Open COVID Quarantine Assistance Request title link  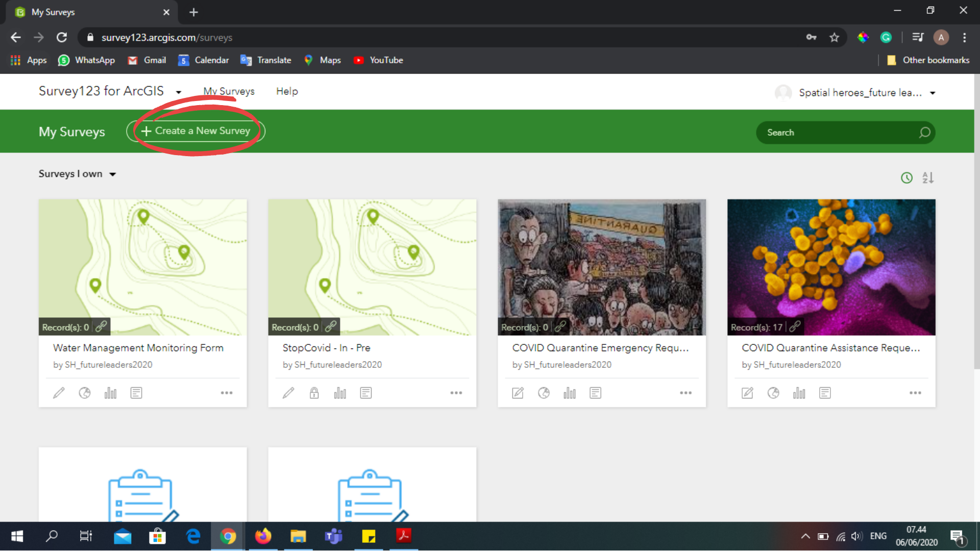click(831, 348)
